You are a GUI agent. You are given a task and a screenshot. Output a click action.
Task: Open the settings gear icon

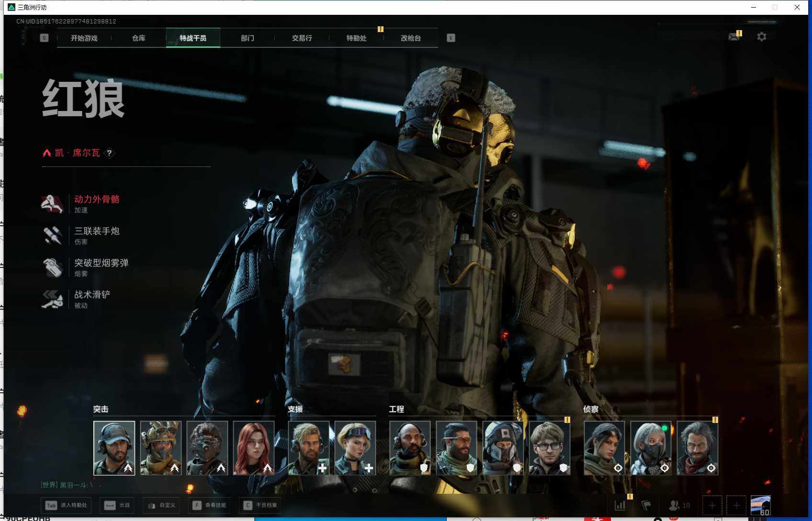[x=761, y=37]
